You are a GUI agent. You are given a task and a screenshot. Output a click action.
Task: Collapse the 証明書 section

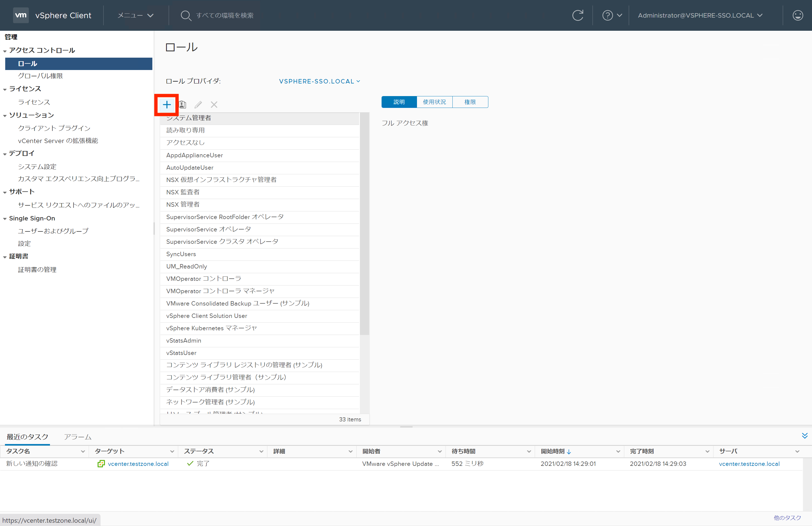click(x=5, y=257)
